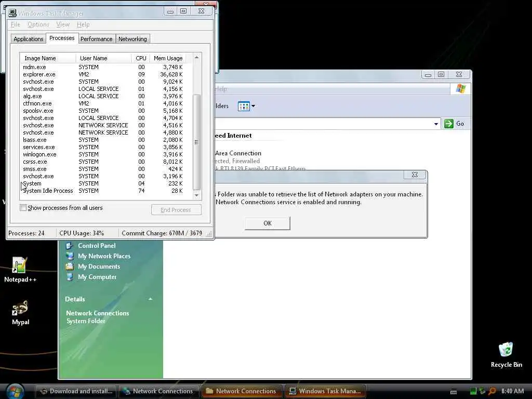Click the End Process button
This screenshot has width=532, height=399.
[x=176, y=210]
